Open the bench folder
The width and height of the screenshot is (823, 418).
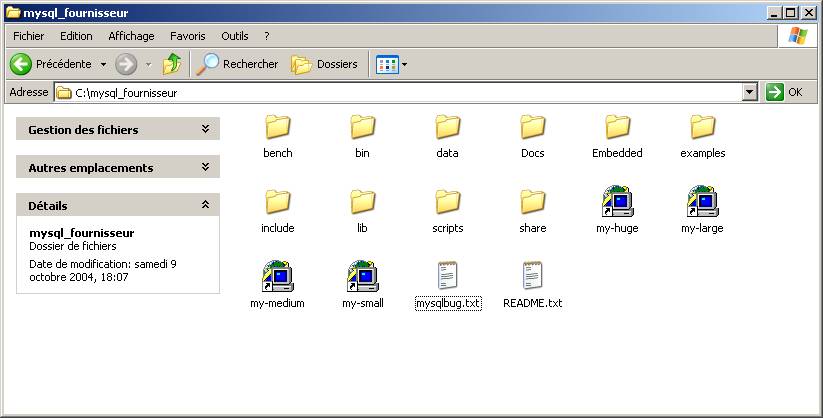tap(277, 128)
